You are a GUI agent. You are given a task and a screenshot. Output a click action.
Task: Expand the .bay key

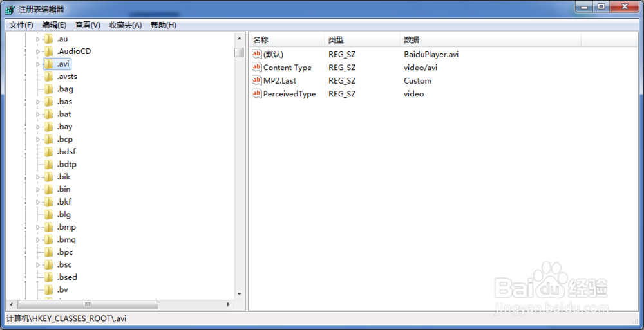click(x=38, y=127)
